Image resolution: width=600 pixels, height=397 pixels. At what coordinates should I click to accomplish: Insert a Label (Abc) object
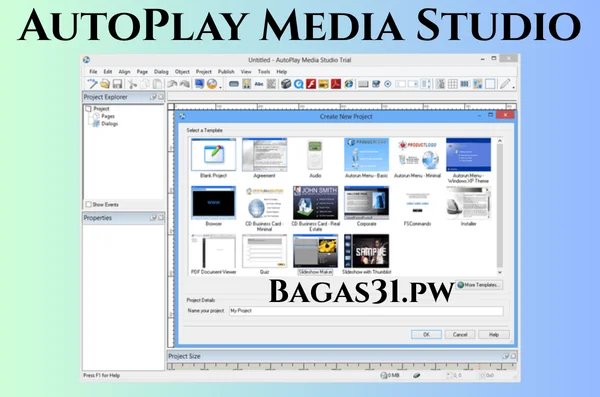(x=259, y=84)
